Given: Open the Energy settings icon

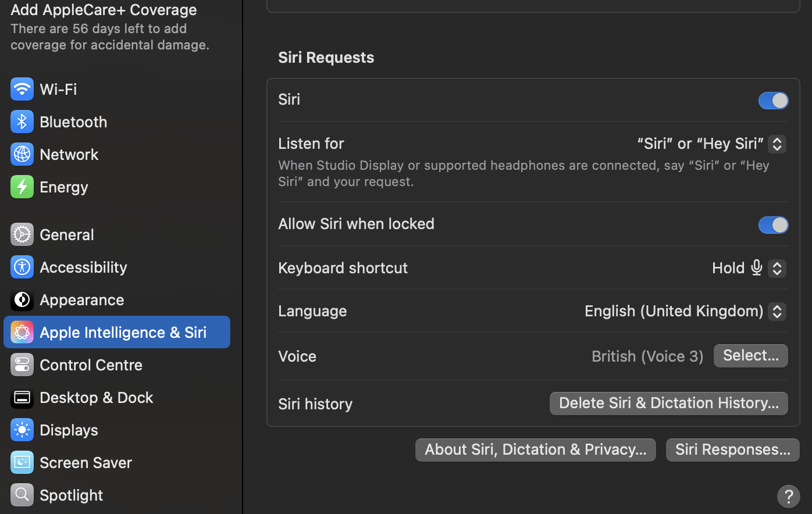Looking at the screenshot, I should coord(22,187).
